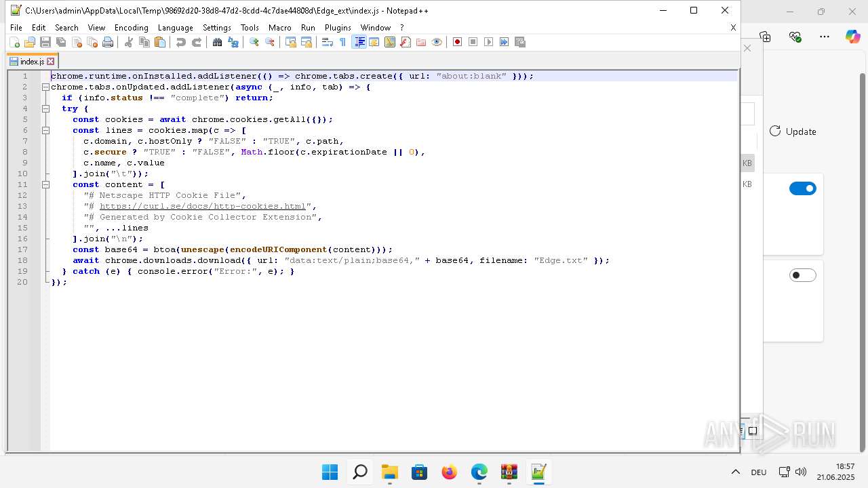Open Find with the binoculars icon
The image size is (868, 488).
(x=218, y=42)
